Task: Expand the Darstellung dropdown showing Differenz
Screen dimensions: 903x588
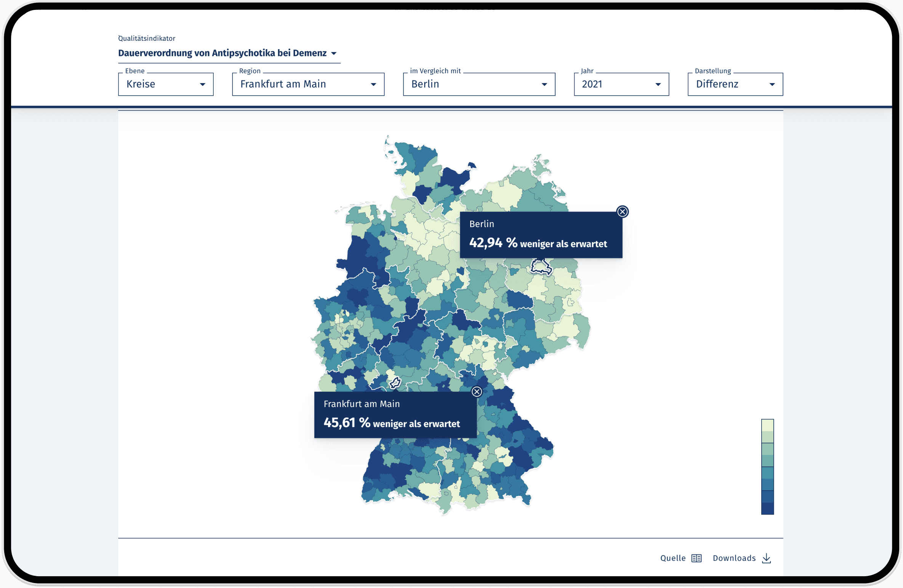Action: pos(735,84)
